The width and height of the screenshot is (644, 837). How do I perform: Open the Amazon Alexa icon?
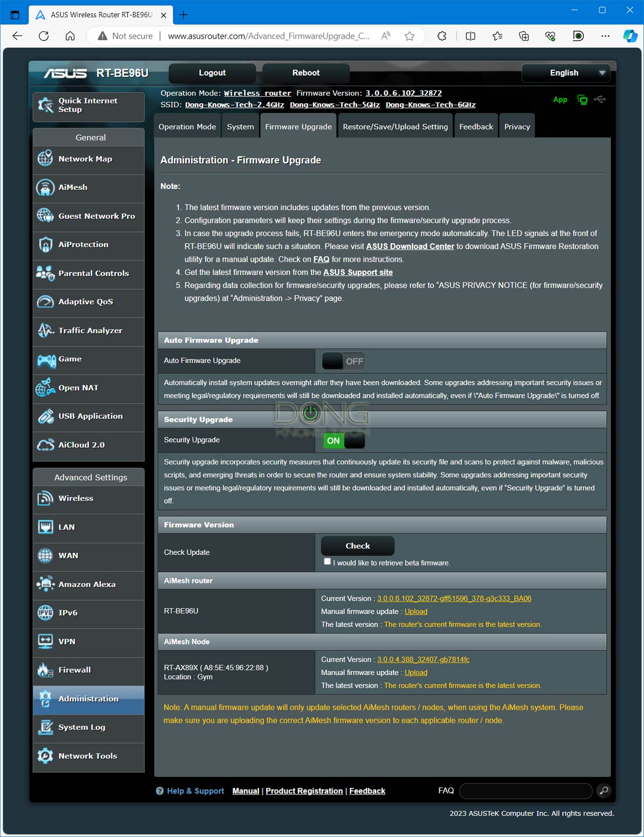(x=45, y=584)
